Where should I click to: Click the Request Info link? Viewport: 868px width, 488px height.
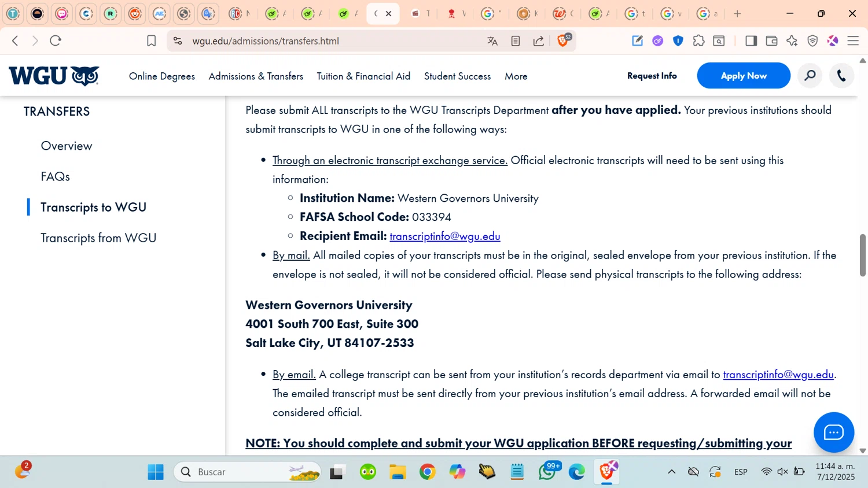coord(652,76)
